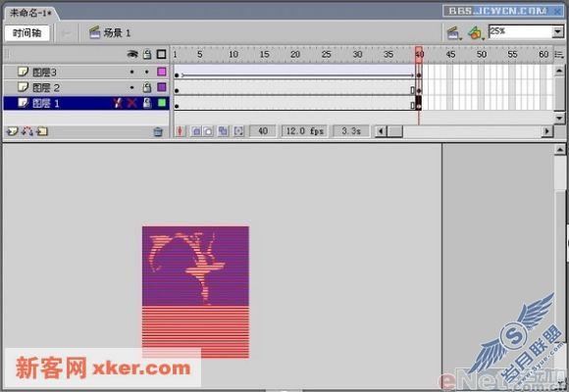
Task: Toggle the hidden X on 图层 1
Action: click(131, 103)
